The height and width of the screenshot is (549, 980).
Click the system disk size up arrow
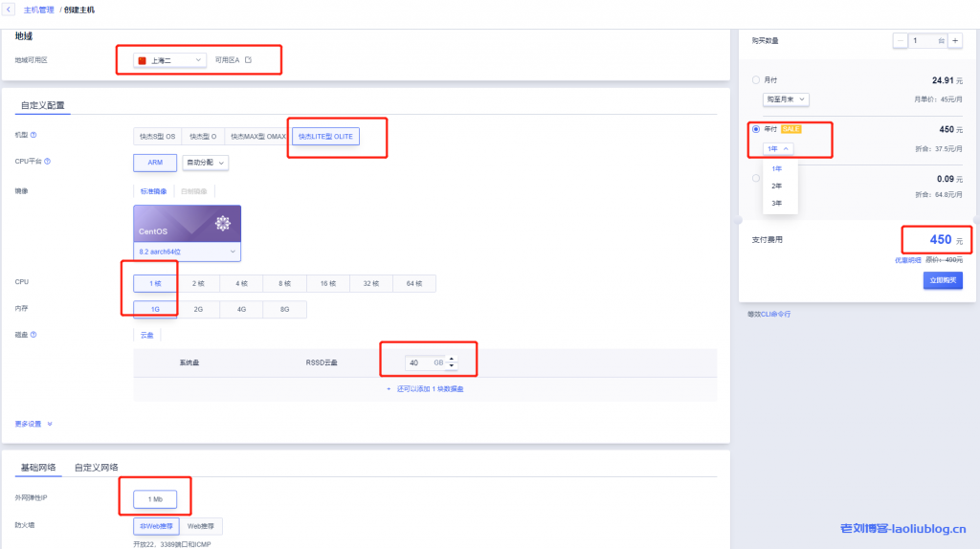(x=452, y=359)
